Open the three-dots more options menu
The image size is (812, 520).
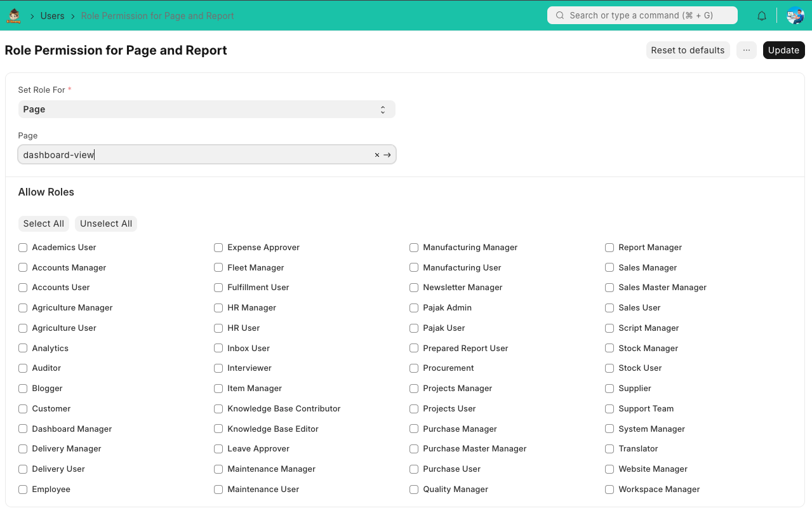(746, 50)
